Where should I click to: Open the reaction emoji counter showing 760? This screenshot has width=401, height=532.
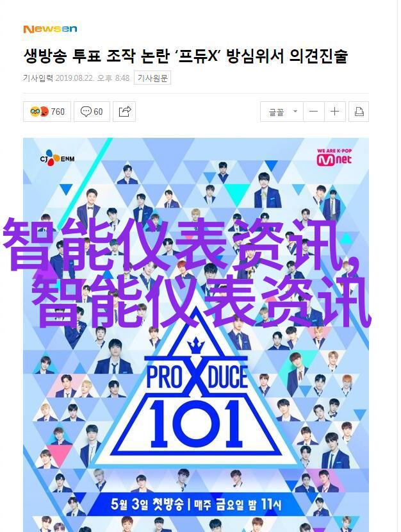[x=47, y=112]
